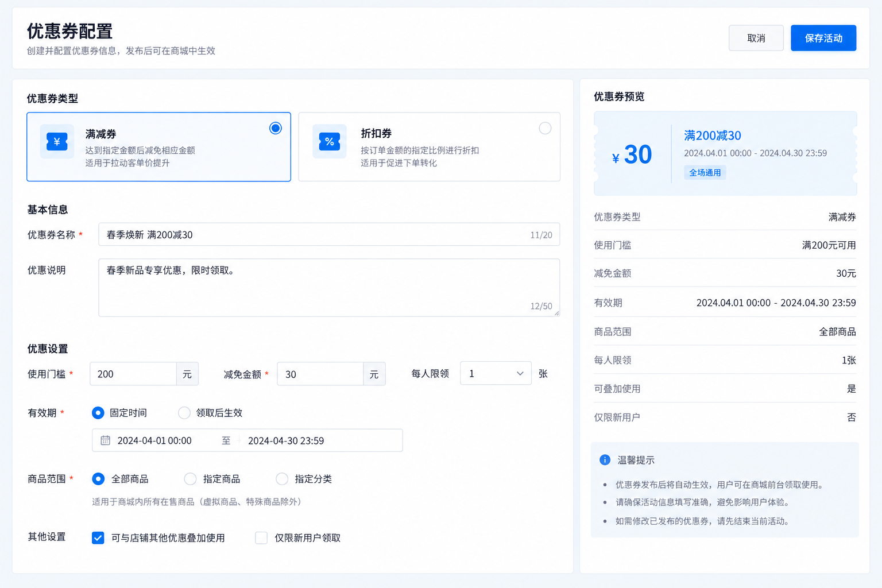The image size is (882, 588).
Task: Click the percent icon on 折扣券 card
Action: (x=330, y=141)
